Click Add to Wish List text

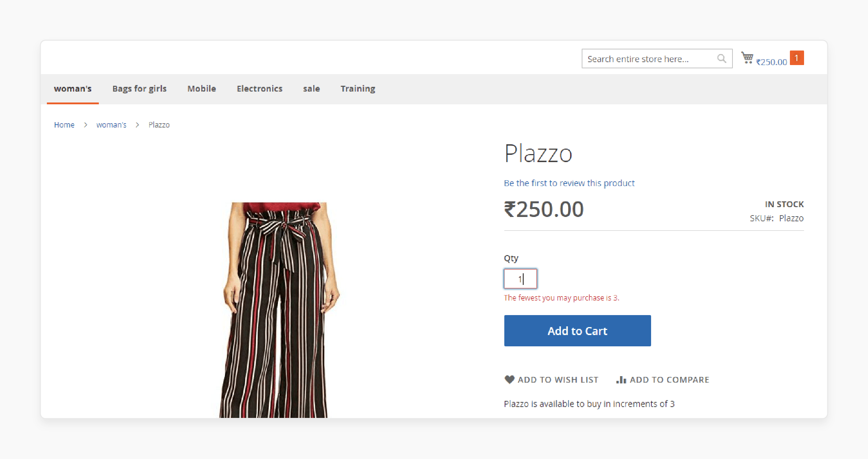pyautogui.click(x=558, y=380)
